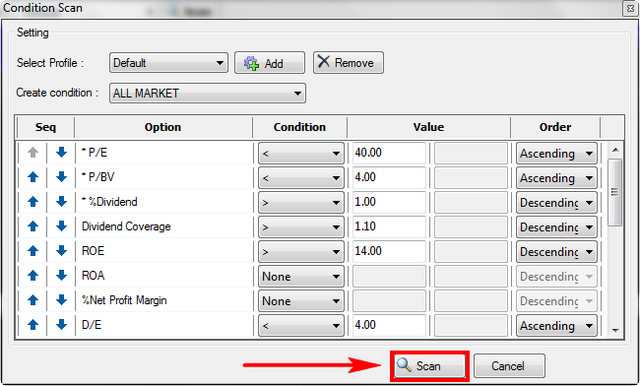Click the vertical scrollbar thumb

(615, 192)
